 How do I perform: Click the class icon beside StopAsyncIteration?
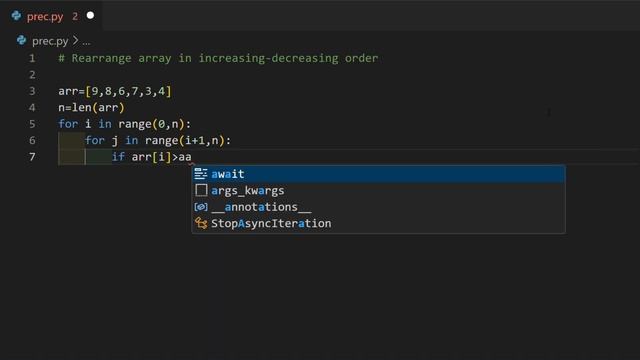[x=201, y=223]
